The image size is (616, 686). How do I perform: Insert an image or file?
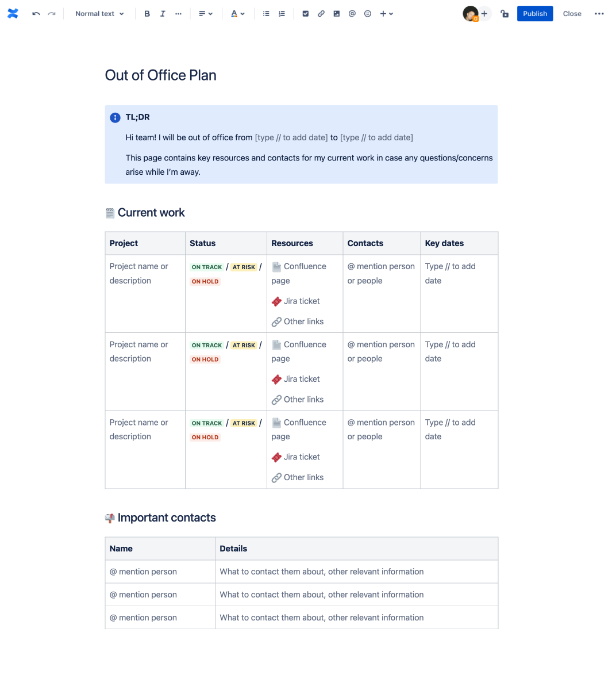point(336,13)
